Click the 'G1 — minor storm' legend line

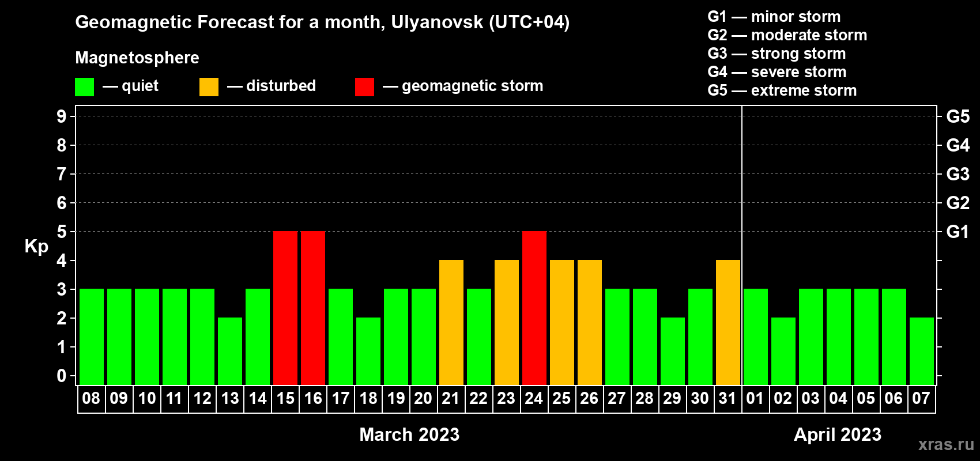pos(774,17)
